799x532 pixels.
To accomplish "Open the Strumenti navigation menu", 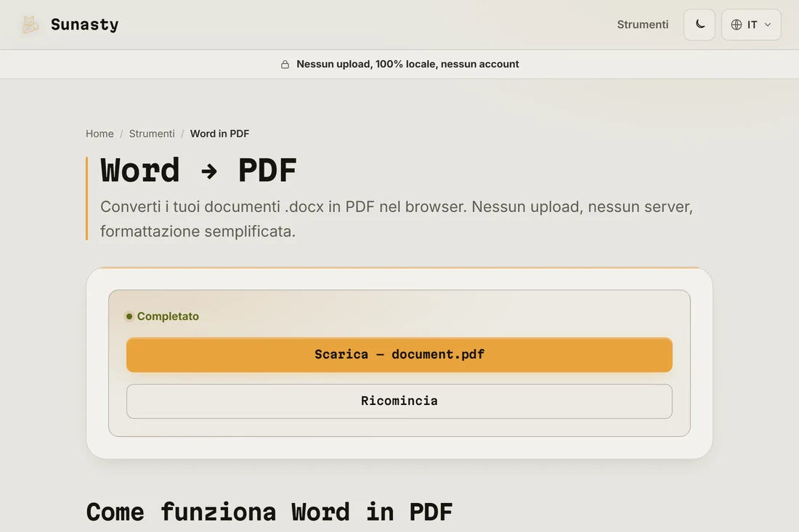I will tap(642, 25).
